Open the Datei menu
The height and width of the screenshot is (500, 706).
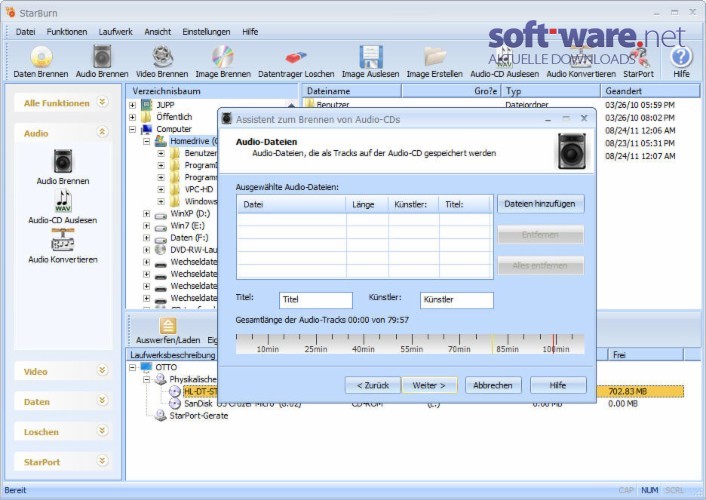25,32
